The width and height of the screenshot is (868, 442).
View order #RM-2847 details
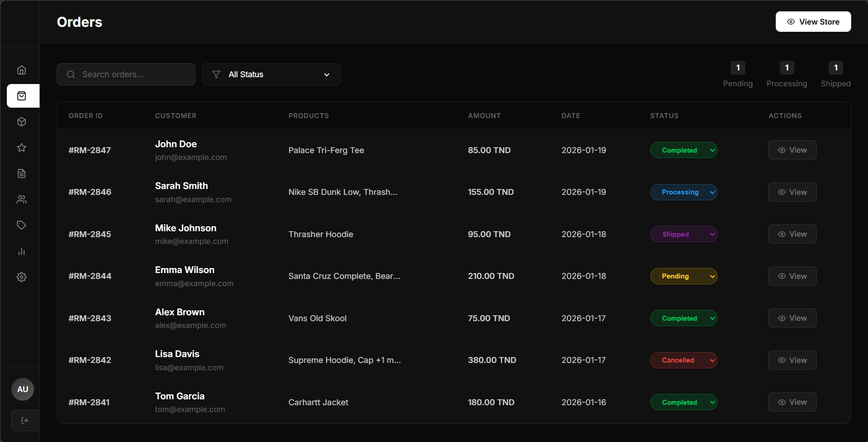click(792, 150)
